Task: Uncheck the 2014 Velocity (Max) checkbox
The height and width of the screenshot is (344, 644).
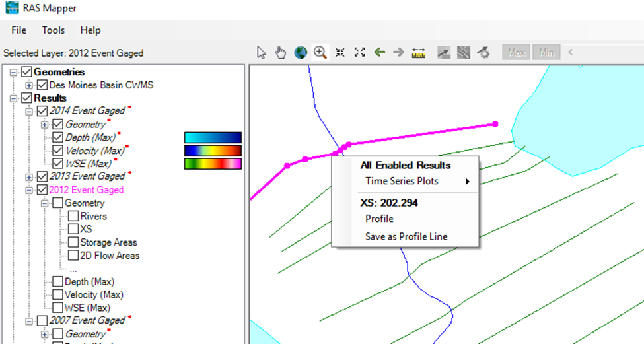Action: [57, 151]
